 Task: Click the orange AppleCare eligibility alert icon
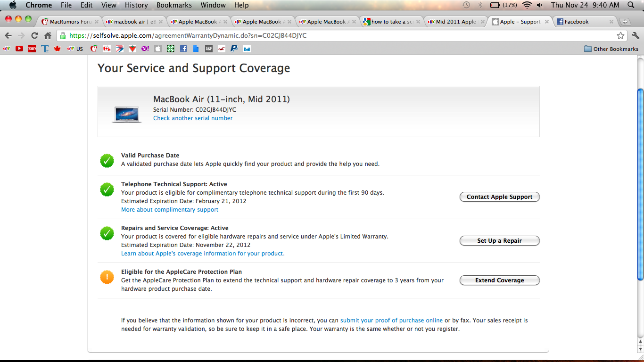(x=107, y=277)
